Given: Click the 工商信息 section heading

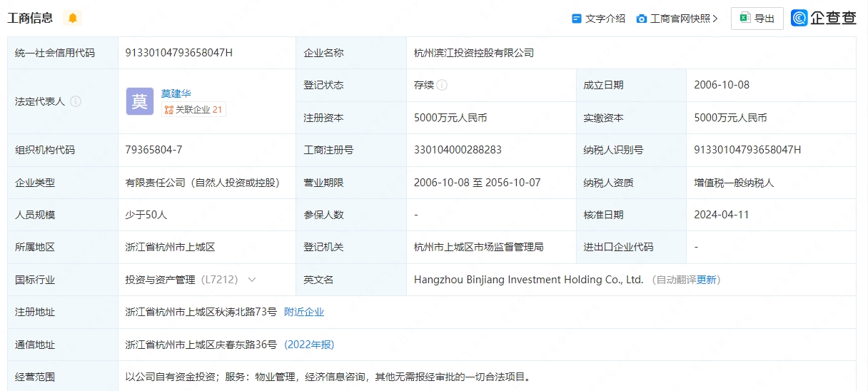Looking at the screenshot, I should pos(30,19).
